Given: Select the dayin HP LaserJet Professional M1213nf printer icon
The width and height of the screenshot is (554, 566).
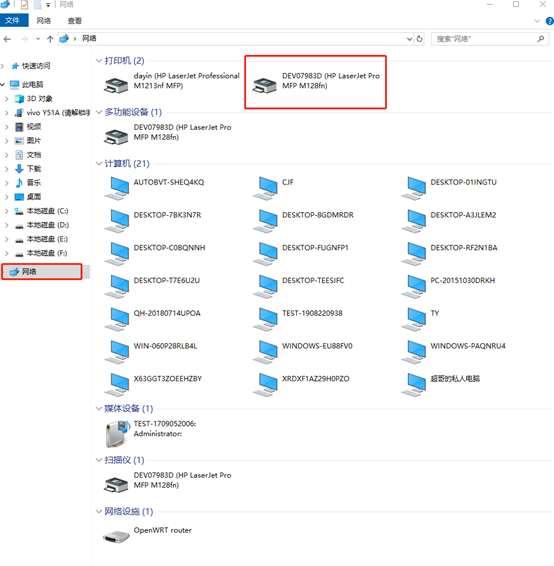Looking at the screenshot, I should click(116, 86).
